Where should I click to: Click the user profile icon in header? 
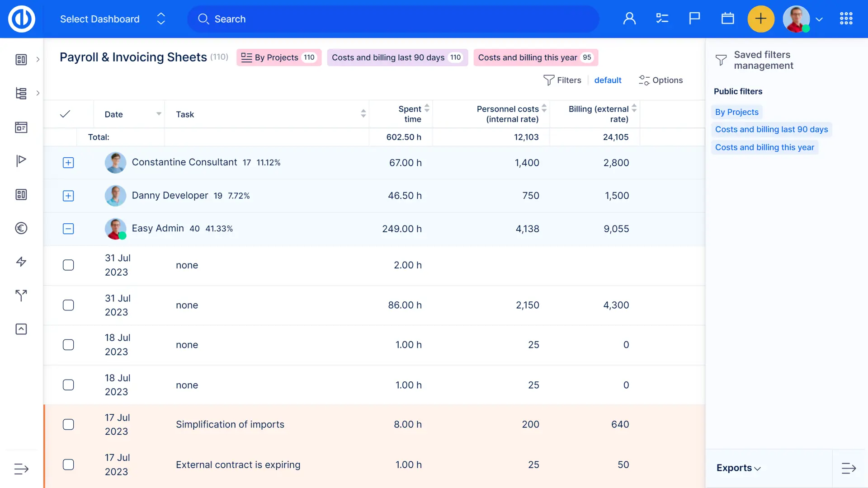tap(629, 19)
